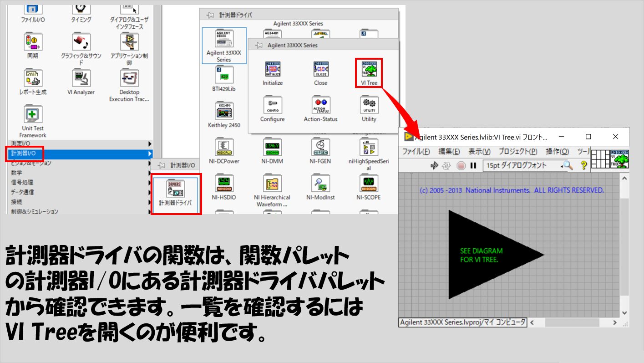
Task: Click the vertical scrollbar up arrow
Action: [x=624, y=179]
